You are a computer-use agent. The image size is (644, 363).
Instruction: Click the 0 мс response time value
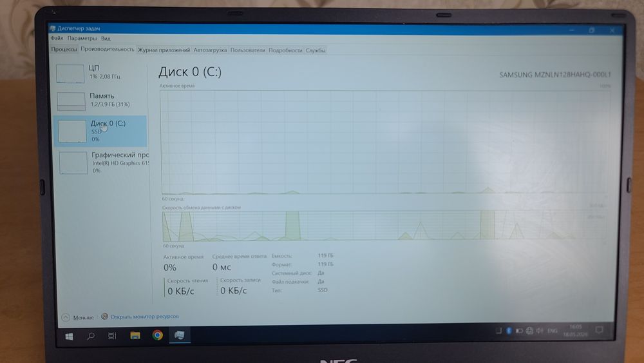[222, 267]
